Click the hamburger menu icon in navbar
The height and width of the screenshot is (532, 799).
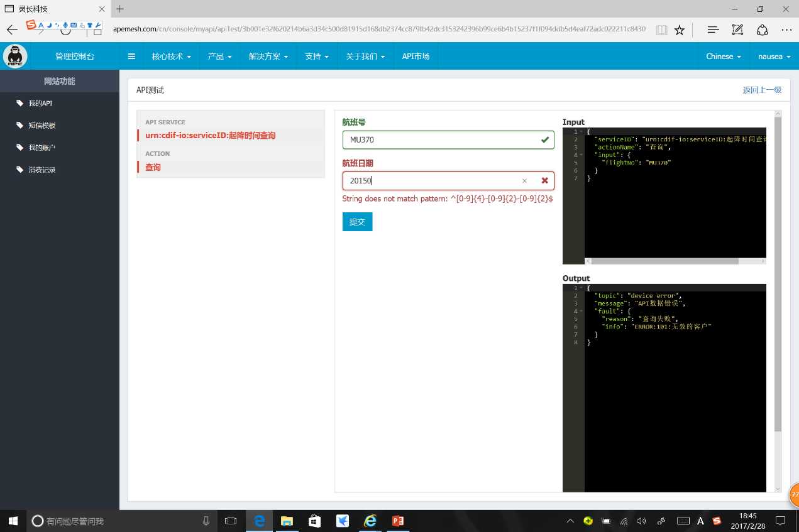tap(131, 57)
